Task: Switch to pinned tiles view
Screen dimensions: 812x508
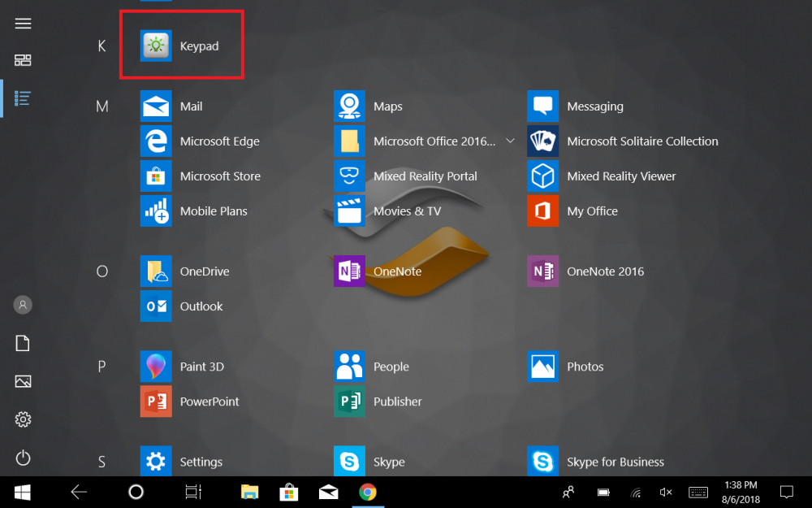Action: [x=23, y=60]
